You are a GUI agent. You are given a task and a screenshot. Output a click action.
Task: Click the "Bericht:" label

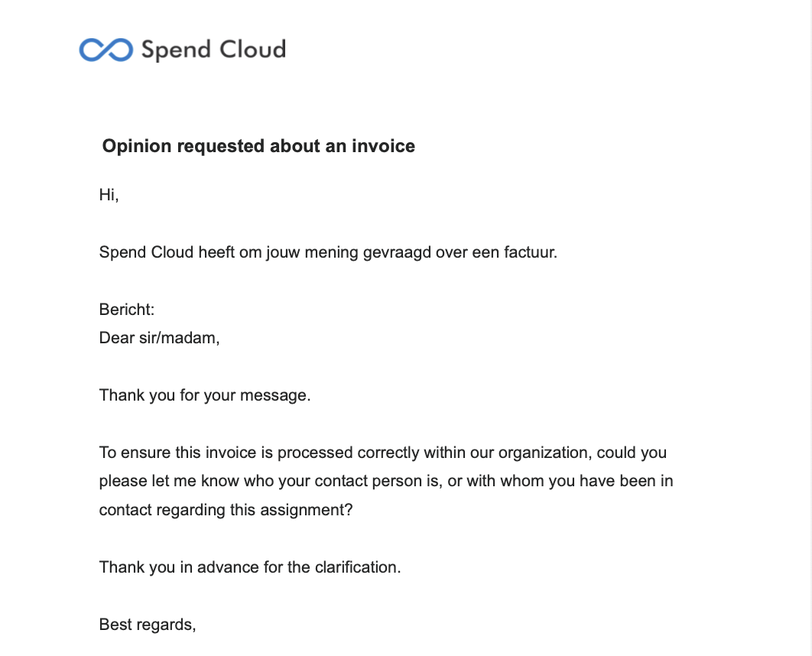pos(127,310)
